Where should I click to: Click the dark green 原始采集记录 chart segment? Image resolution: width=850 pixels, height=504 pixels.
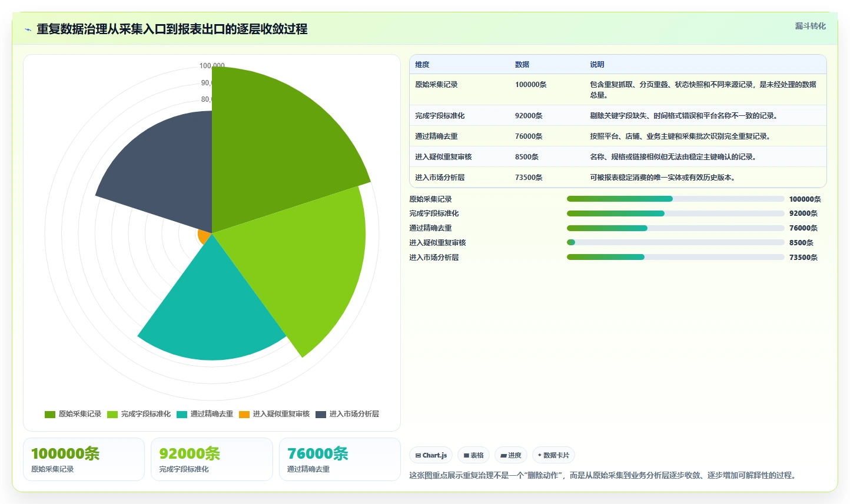point(271,147)
